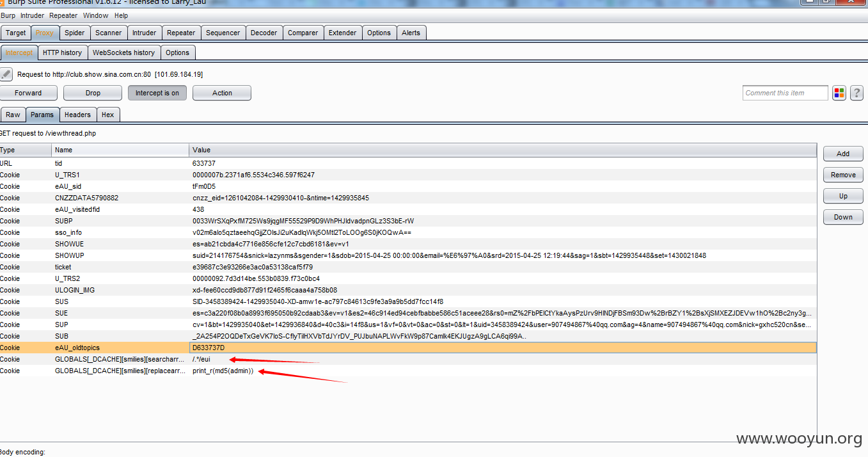Select the SUB cookie row
This screenshot has width=868, height=457.
coord(408,336)
